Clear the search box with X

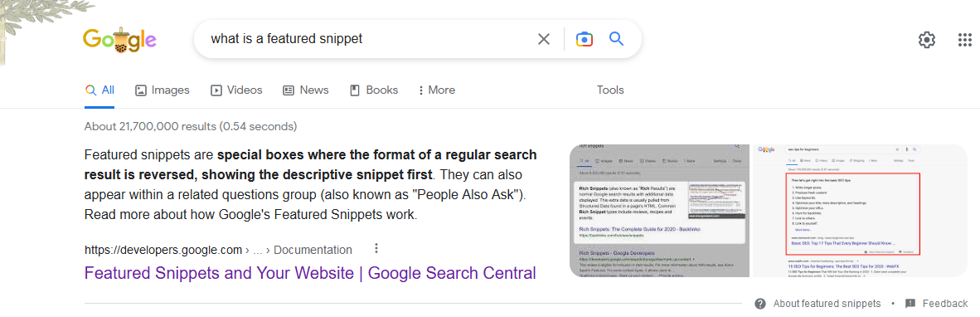(544, 39)
